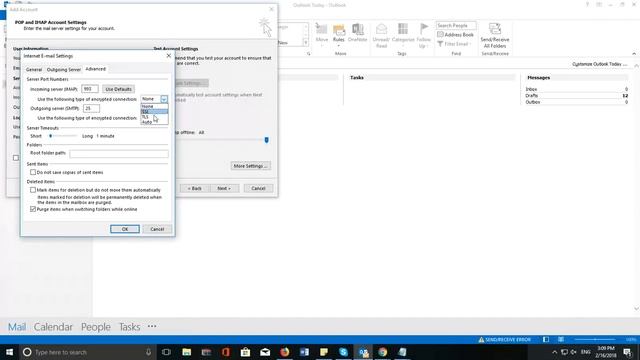Click the Incoming server IMAP port field

point(90,89)
